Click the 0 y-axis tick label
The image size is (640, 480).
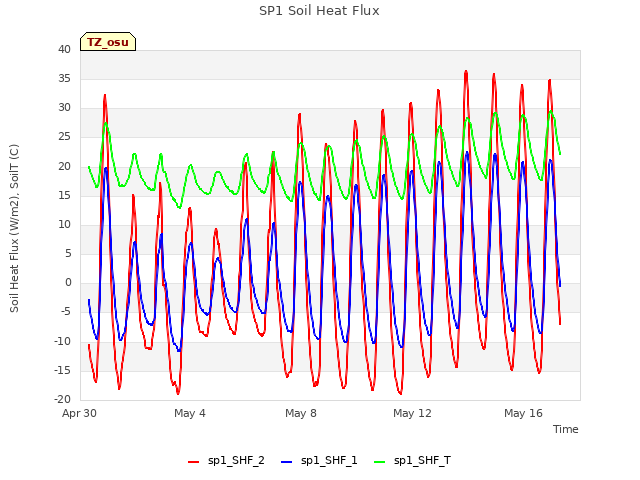[68, 282]
